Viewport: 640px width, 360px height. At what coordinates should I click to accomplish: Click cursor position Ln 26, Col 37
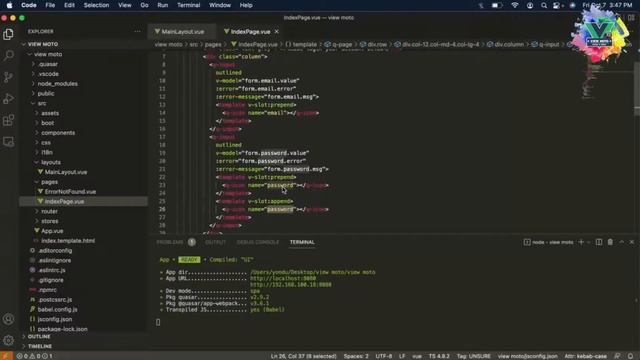(303, 356)
